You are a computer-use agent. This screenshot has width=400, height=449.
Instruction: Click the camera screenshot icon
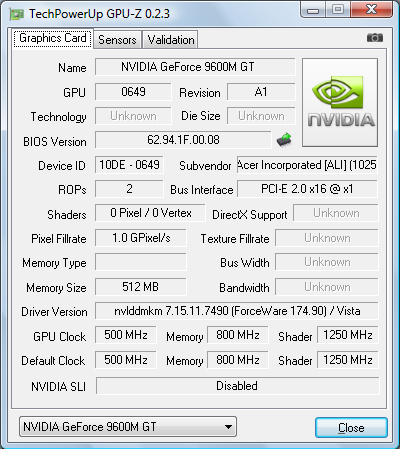(x=375, y=38)
